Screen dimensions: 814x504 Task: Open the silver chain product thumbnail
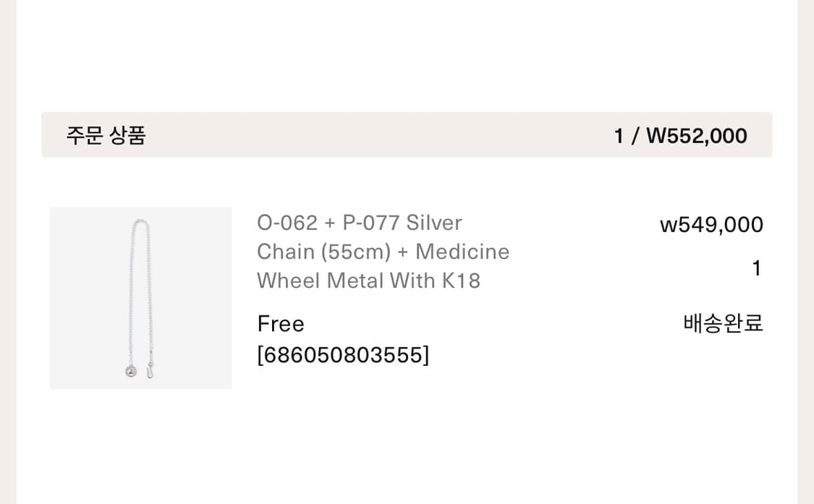pos(140,298)
